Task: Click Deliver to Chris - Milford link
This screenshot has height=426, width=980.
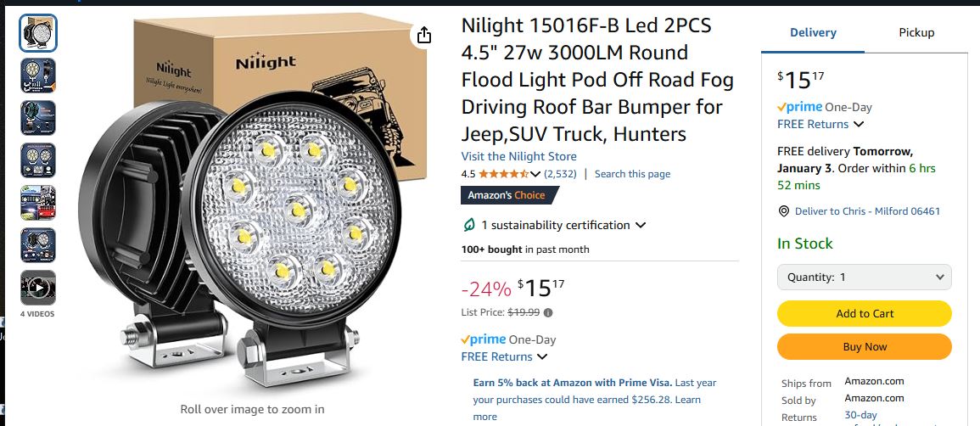Action: [867, 211]
